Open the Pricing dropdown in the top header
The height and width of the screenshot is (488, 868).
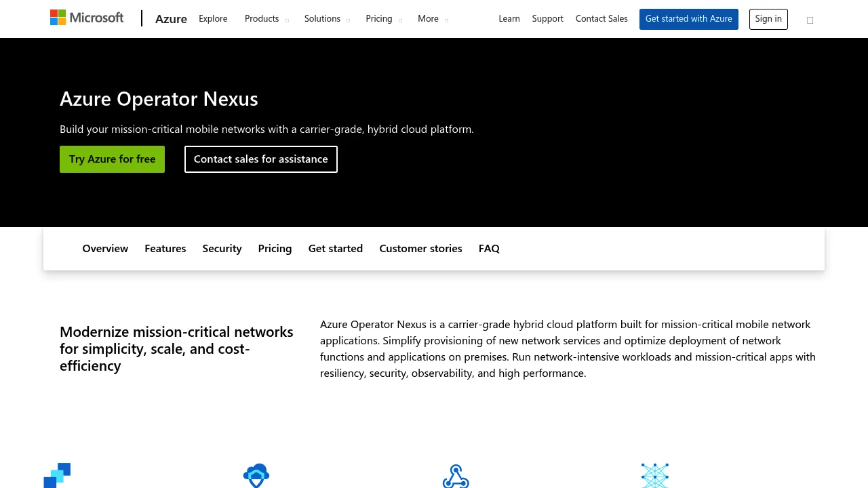point(384,19)
